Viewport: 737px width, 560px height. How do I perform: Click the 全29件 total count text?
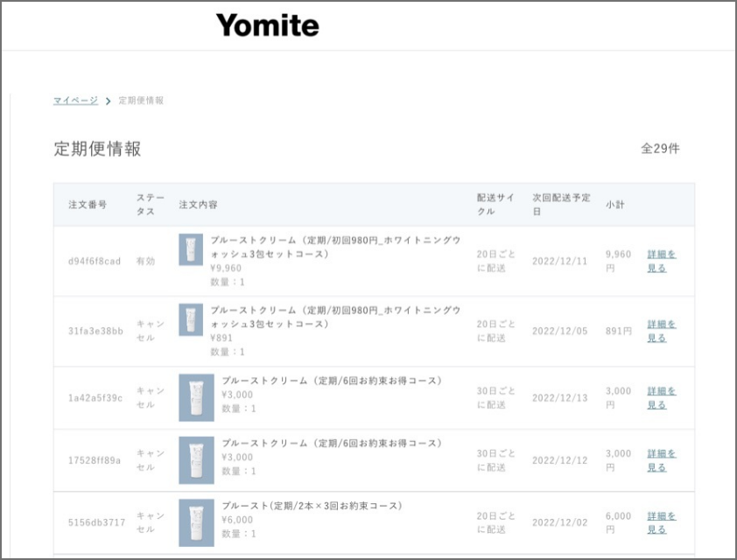coord(660,149)
